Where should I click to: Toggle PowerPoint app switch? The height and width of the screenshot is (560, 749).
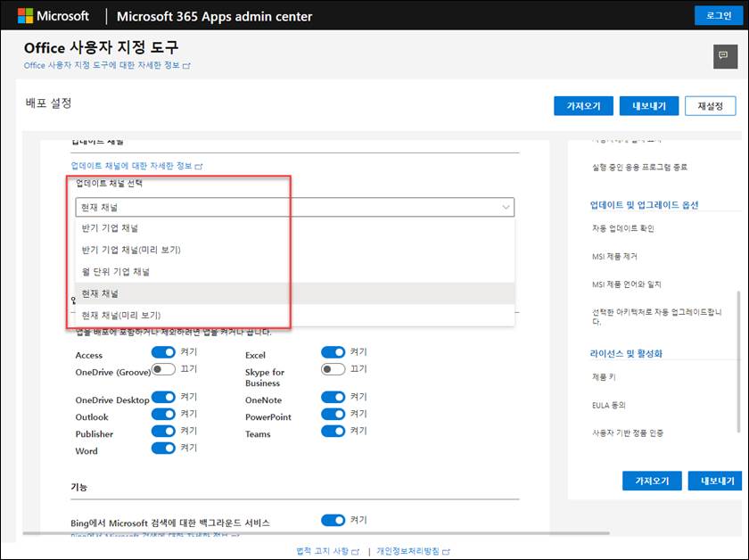(x=333, y=414)
